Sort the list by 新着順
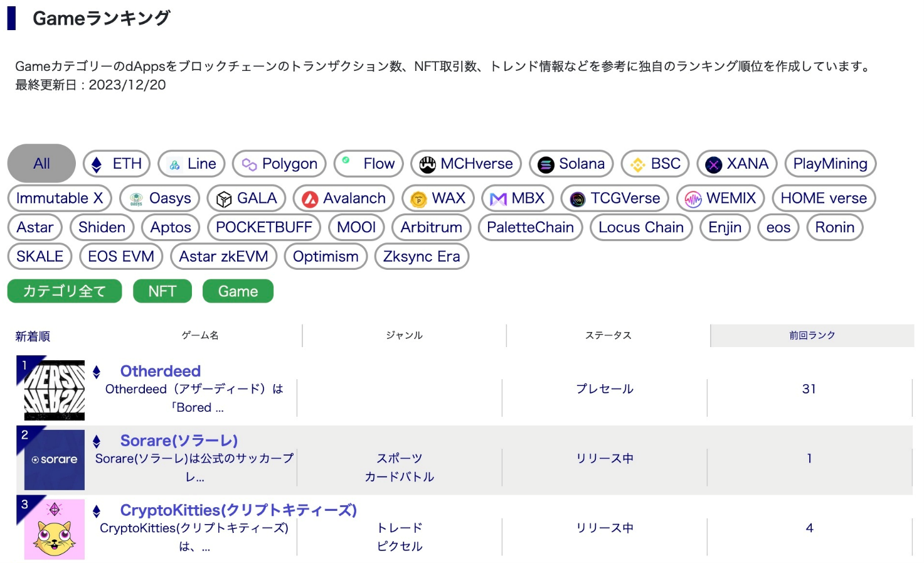 click(x=33, y=336)
